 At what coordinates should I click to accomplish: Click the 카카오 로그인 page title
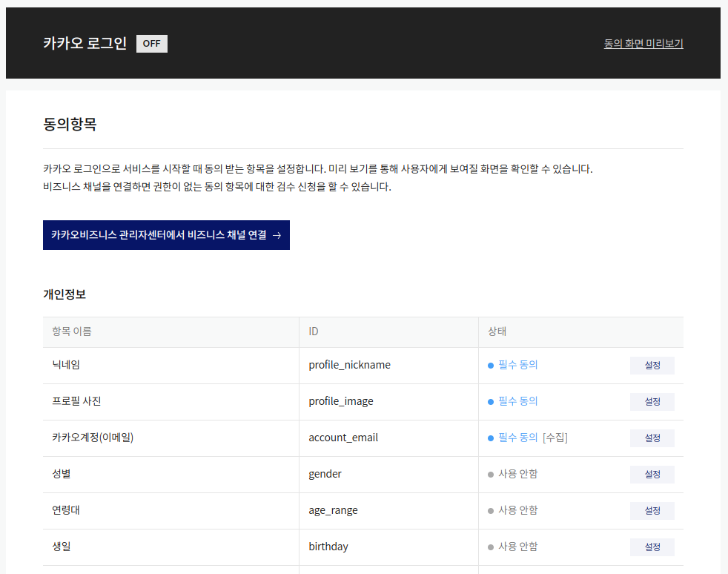[x=85, y=43]
